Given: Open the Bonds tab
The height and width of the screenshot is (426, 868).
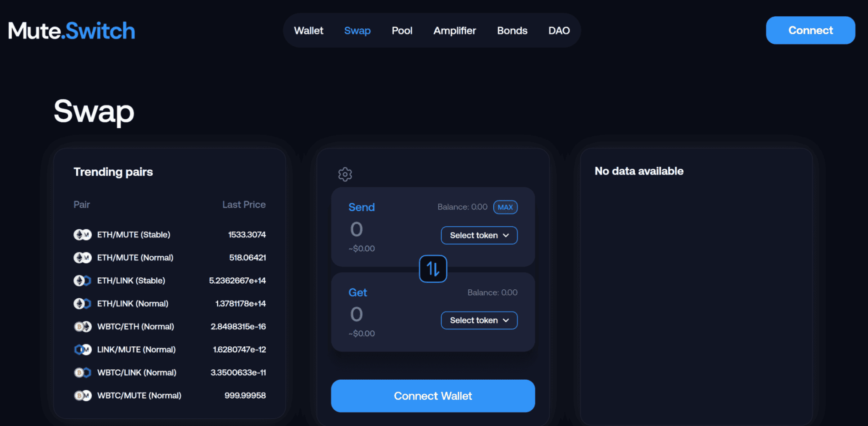Looking at the screenshot, I should (x=512, y=30).
